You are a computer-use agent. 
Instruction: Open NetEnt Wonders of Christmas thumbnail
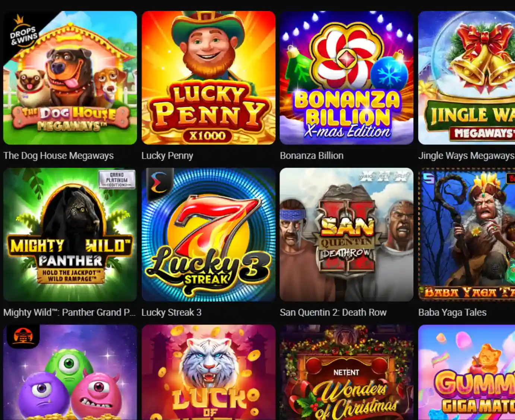coord(347,372)
